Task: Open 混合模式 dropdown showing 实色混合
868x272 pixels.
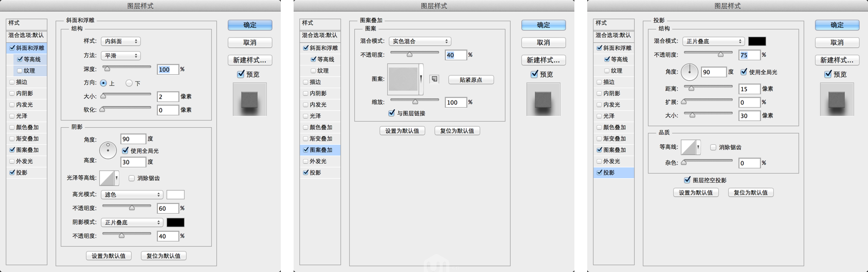Action: (x=420, y=41)
